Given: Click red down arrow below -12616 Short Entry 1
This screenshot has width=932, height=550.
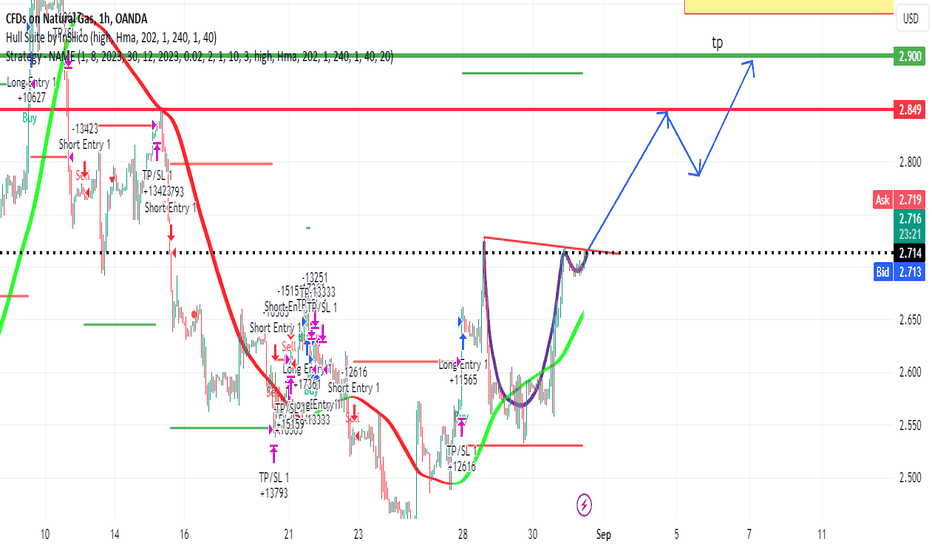Looking at the screenshot, I should (x=353, y=413).
